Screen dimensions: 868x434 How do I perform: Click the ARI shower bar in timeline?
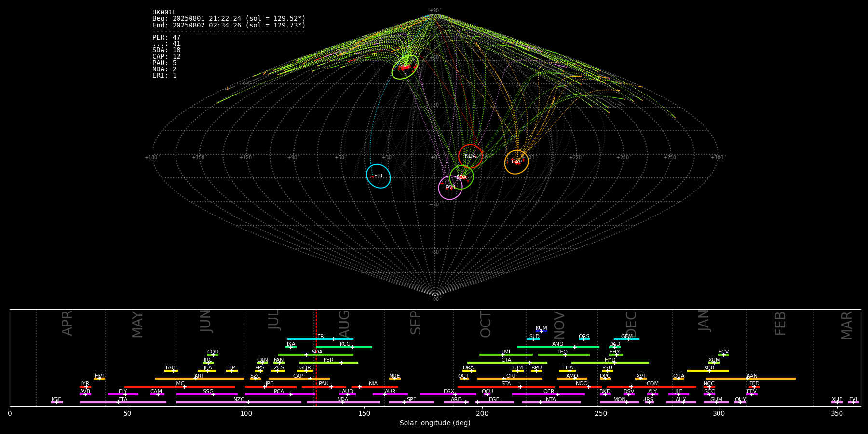(200, 379)
